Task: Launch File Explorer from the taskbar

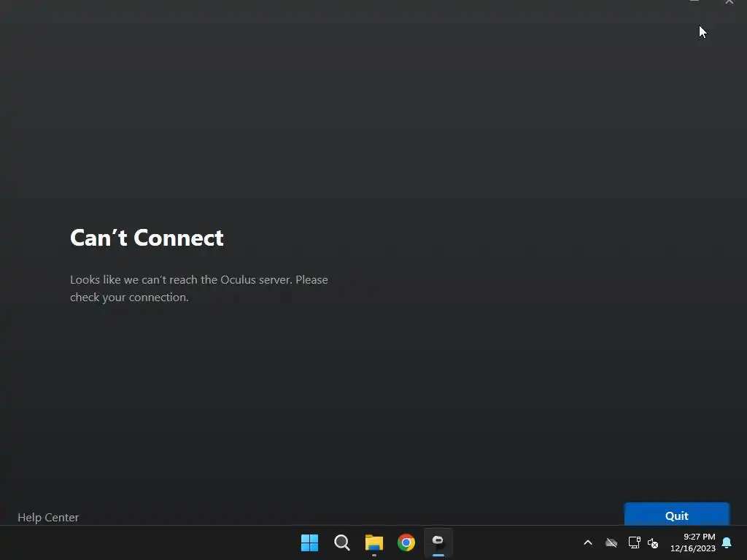Action: click(374, 542)
